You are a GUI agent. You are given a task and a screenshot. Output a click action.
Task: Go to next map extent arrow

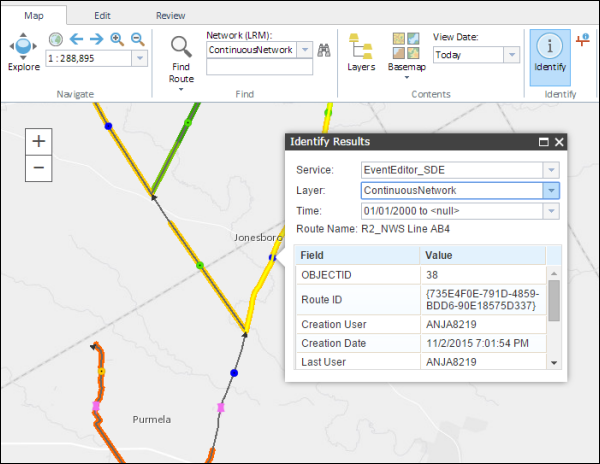(x=96, y=39)
